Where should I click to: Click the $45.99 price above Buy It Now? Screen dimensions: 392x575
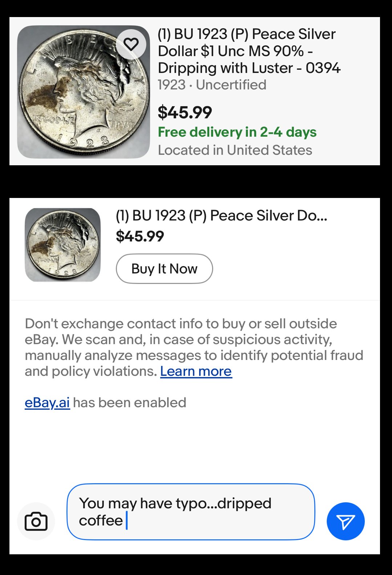pyautogui.click(x=140, y=236)
